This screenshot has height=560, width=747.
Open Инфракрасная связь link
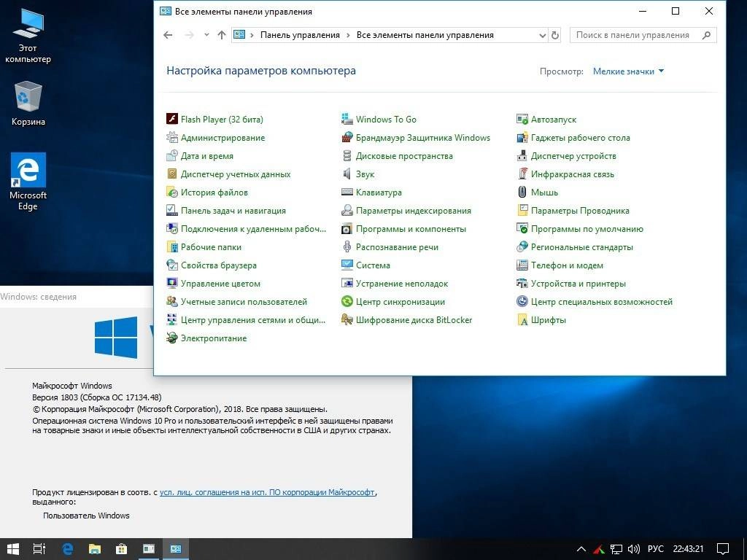(573, 174)
